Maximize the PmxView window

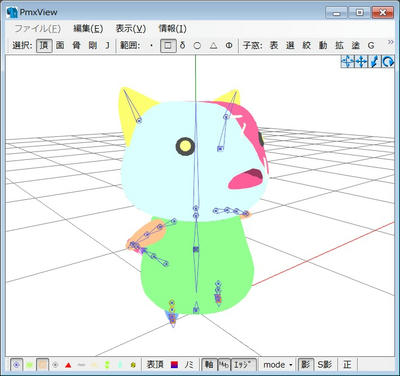360,13
